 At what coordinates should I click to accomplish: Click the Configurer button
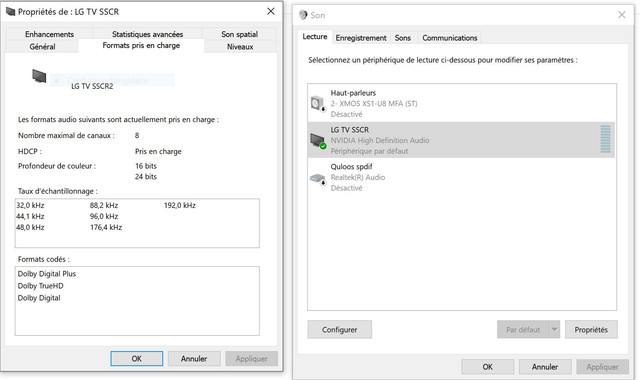(340, 329)
